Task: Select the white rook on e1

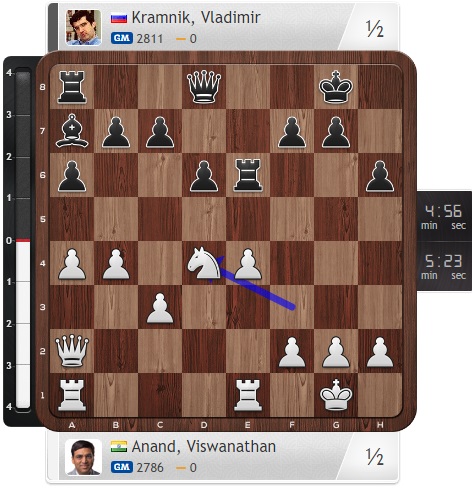Action: pos(248,395)
